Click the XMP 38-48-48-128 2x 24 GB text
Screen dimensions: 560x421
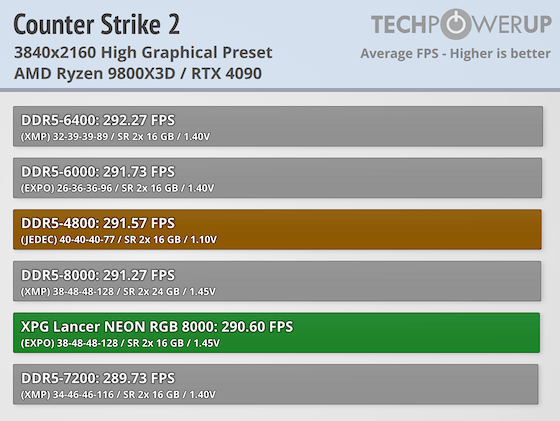(x=118, y=291)
